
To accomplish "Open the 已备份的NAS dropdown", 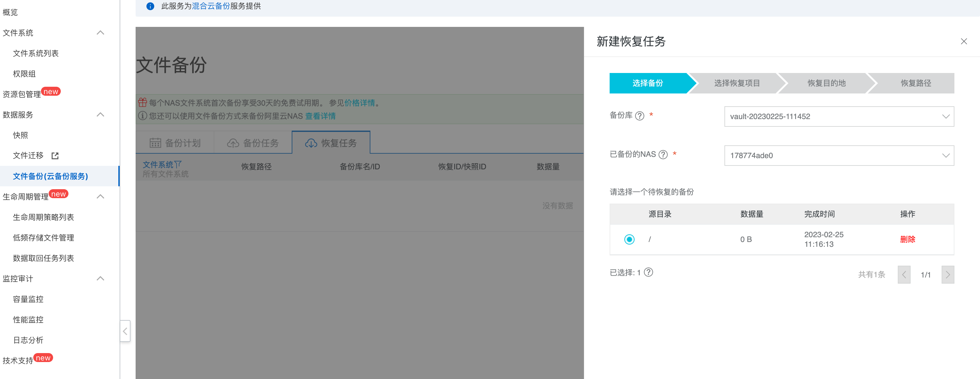I will (x=839, y=155).
